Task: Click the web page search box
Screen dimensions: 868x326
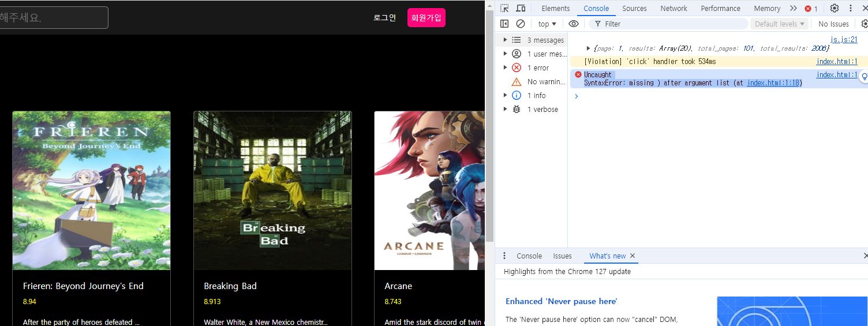Action: click(53, 17)
